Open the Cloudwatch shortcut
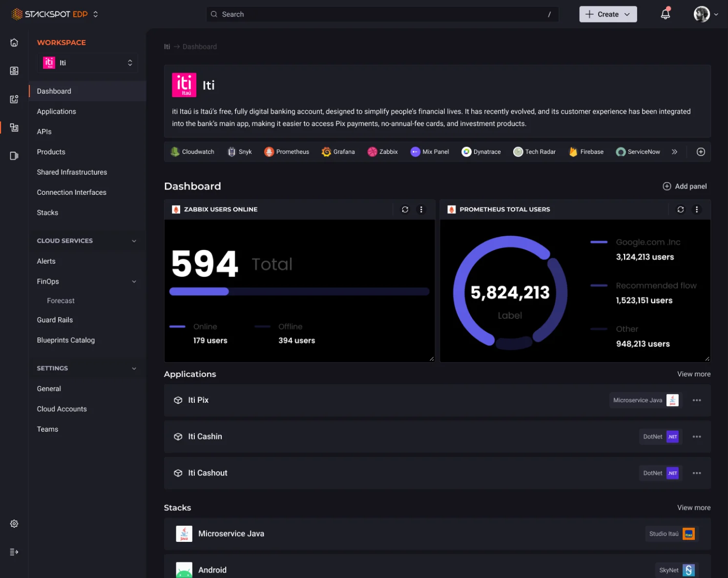 [x=192, y=152]
